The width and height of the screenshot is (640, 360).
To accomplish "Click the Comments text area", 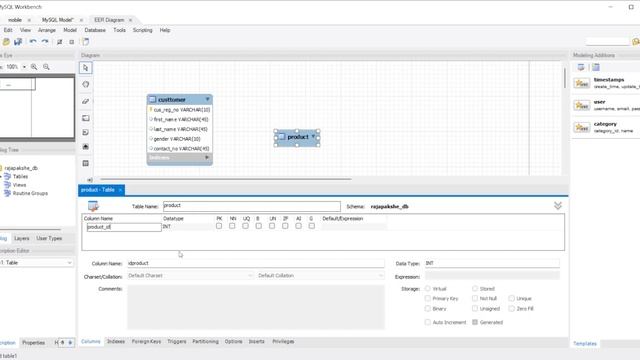I will 256,307.
